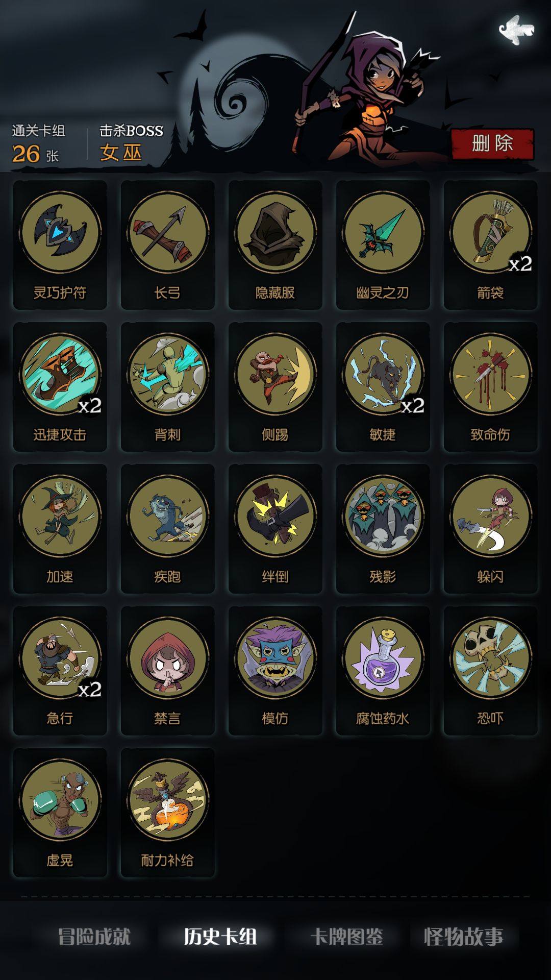This screenshot has width=551, height=980.
Task: Open the 怪物故事 tab
Action: pyautogui.click(x=464, y=937)
